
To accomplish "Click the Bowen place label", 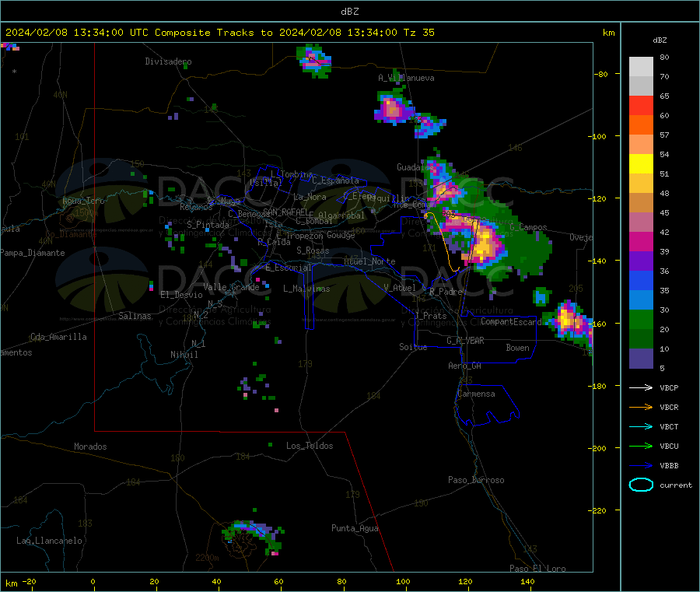I will [517, 348].
